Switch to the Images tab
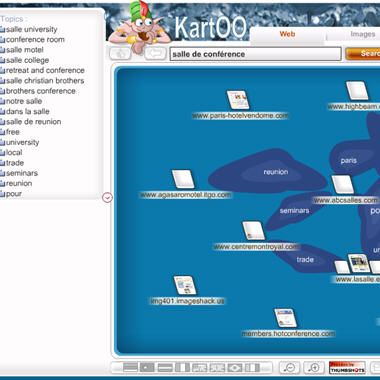Screen dimensions: 380x380 click(x=363, y=34)
